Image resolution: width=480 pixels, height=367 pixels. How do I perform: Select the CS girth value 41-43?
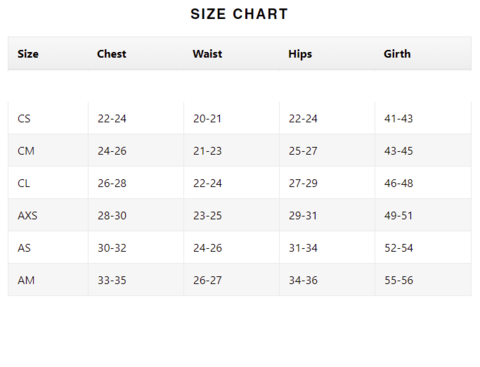point(398,119)
